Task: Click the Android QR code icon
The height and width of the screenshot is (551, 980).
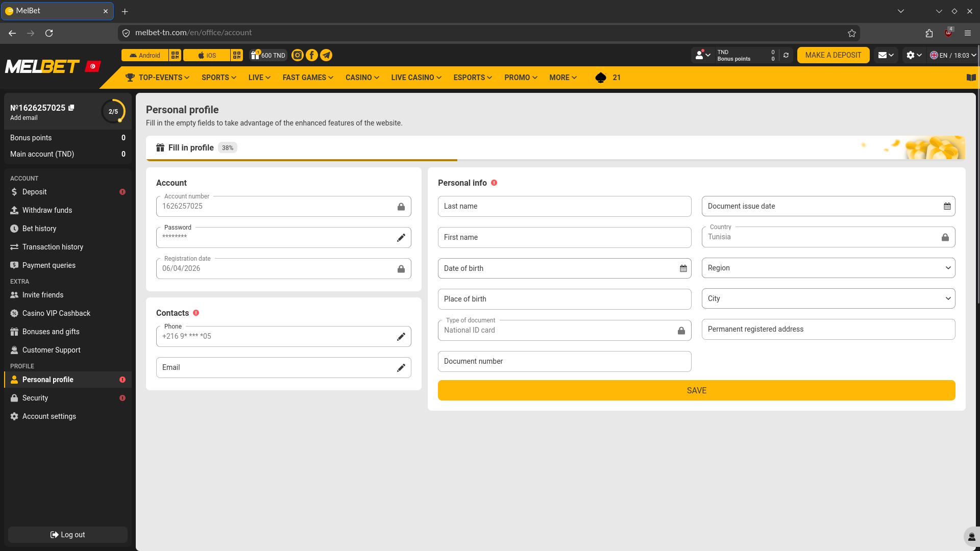Action: (x=175, y=55)
